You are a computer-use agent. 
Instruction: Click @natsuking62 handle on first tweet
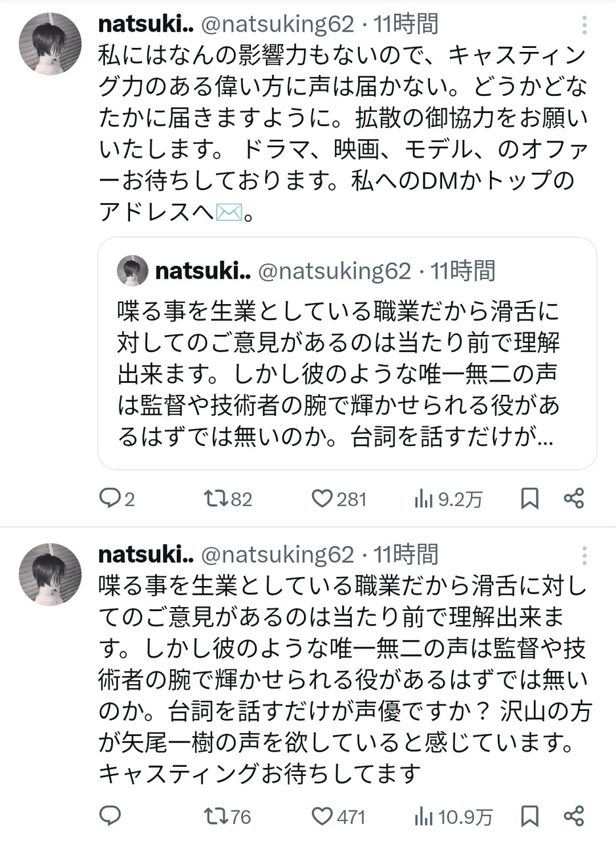tap(278, 25)
